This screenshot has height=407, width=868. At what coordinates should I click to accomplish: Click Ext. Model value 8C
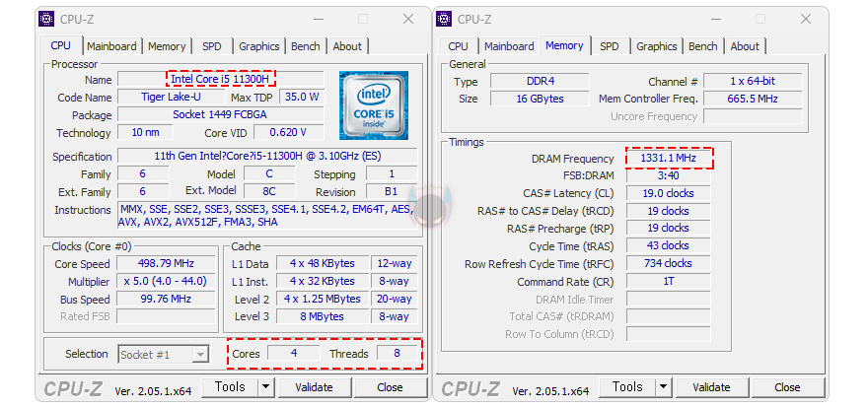[269, 191]
